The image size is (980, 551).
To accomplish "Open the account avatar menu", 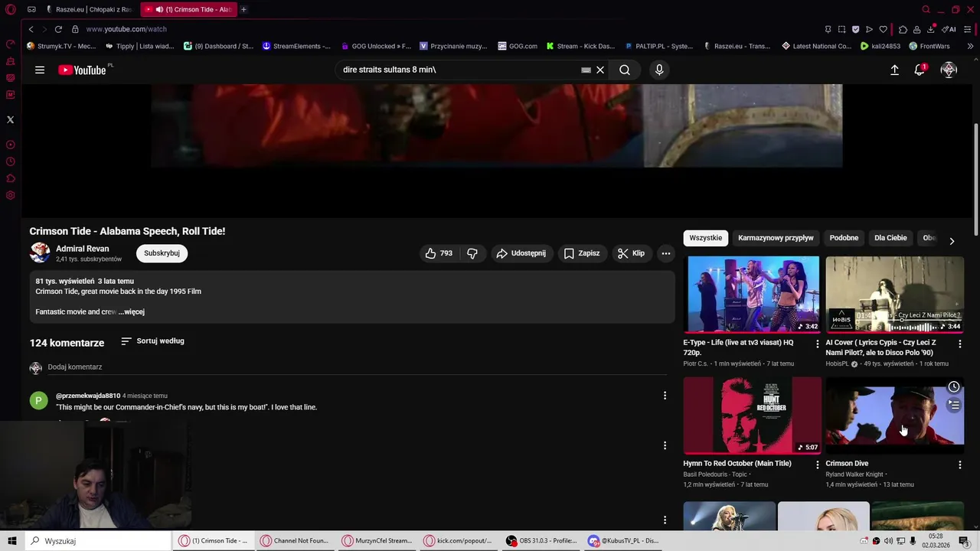I will point(949,70).
